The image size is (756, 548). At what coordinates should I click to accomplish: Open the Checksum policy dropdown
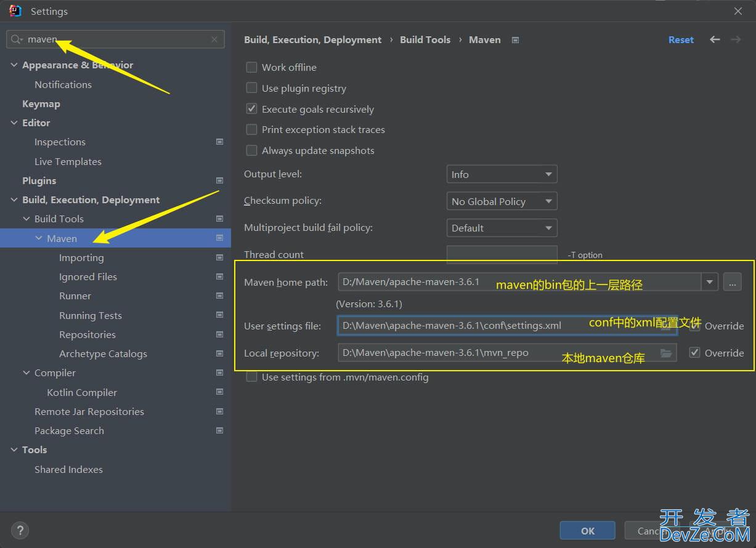point(502,201)
